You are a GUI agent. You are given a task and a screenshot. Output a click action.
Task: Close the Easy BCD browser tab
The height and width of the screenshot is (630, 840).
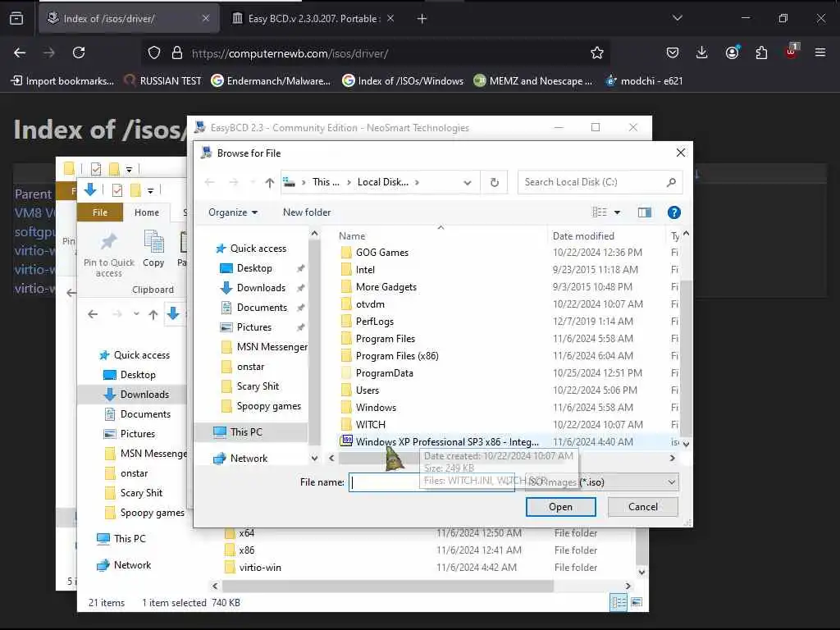(x=390, y=18)
